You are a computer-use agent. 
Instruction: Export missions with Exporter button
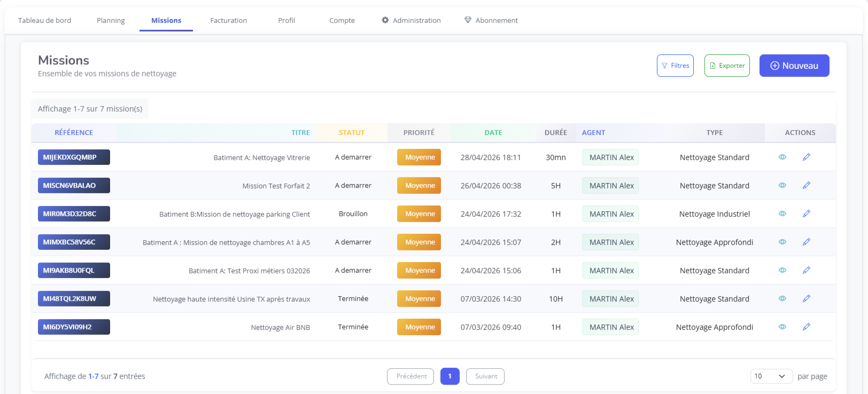coord(727,66)
